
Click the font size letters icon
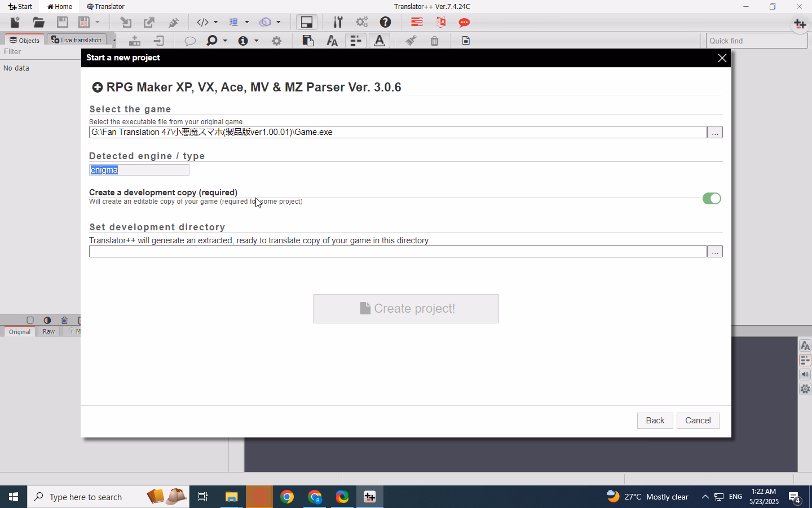(332, 41)
